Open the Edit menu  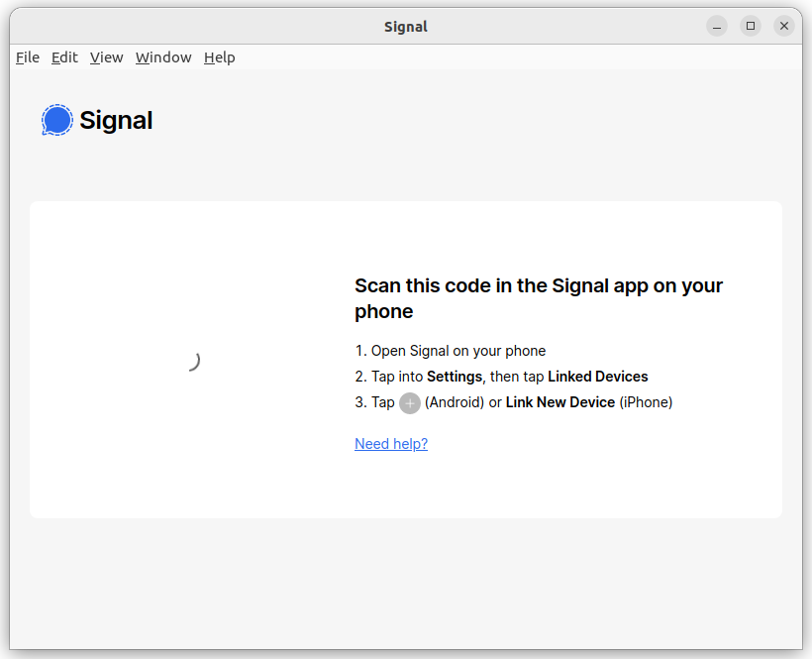(x=64, y=57)
